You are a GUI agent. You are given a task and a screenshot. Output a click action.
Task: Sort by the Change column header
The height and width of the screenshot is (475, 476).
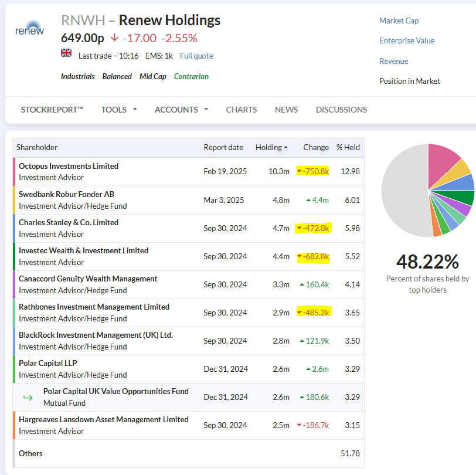coord(316,147)
